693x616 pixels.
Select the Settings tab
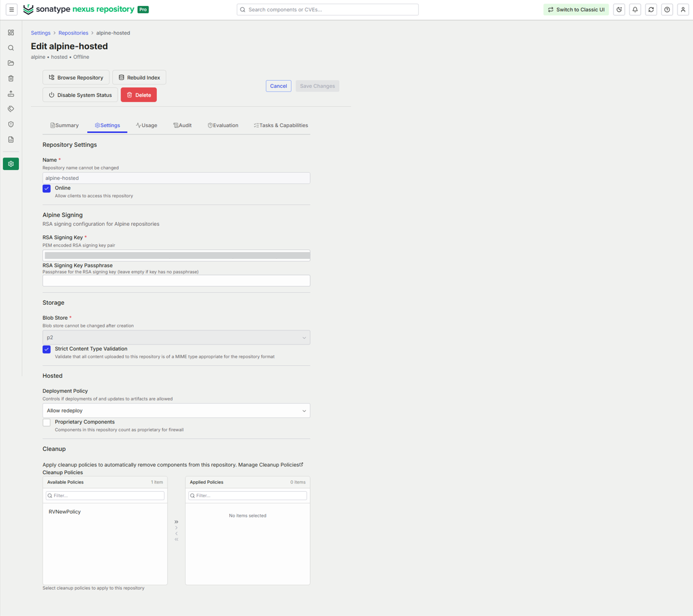(x=107, y=125)
